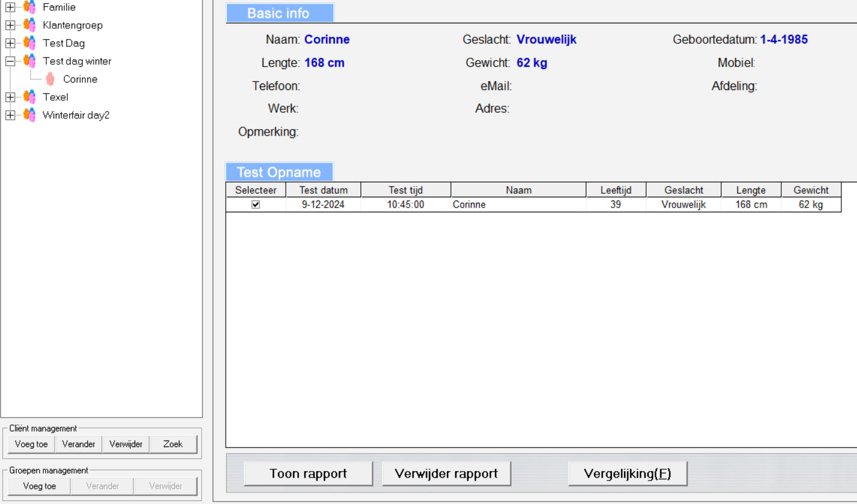Click the Test dag winter group icon
857x504 pixels.
(x=29, y=61)
